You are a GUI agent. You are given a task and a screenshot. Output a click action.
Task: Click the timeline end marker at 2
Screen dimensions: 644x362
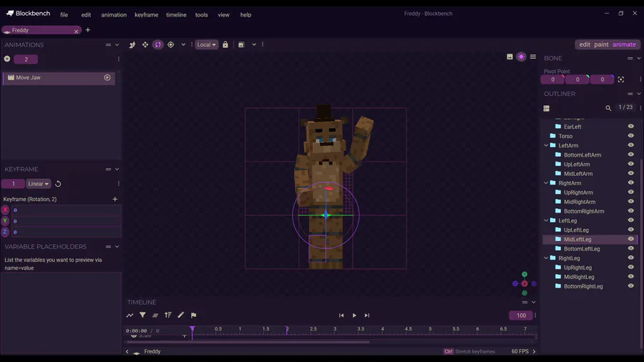pos(287,330)
